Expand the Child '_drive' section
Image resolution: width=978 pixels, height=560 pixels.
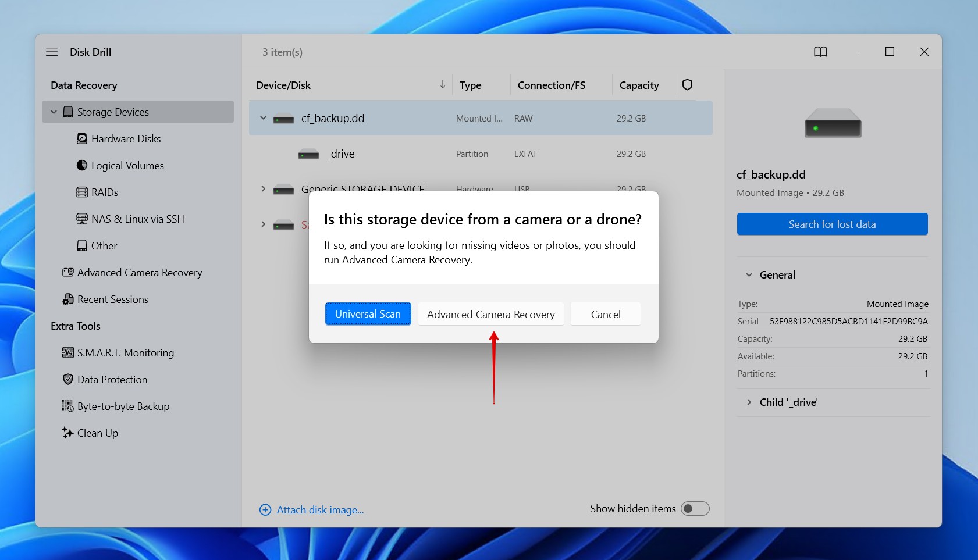click(x=748, y=402)
